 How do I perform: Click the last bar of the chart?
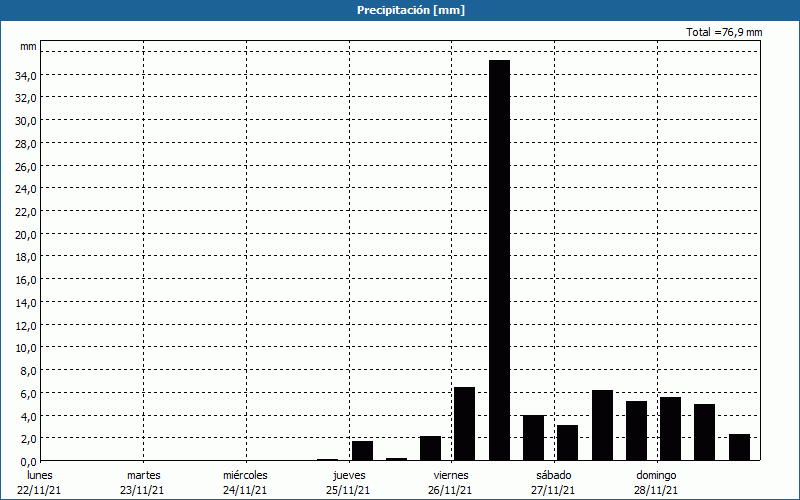tap(739, 447)
